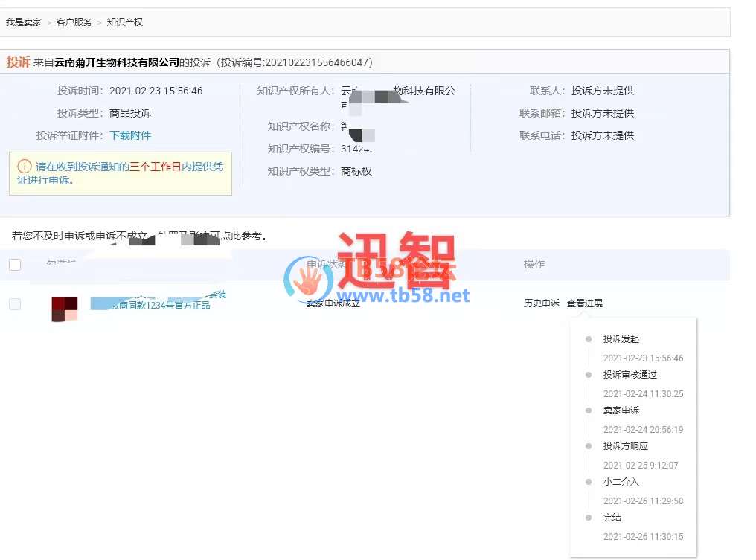Download the evidence via 下载附件
756x560 pixels.
point(130,135)
